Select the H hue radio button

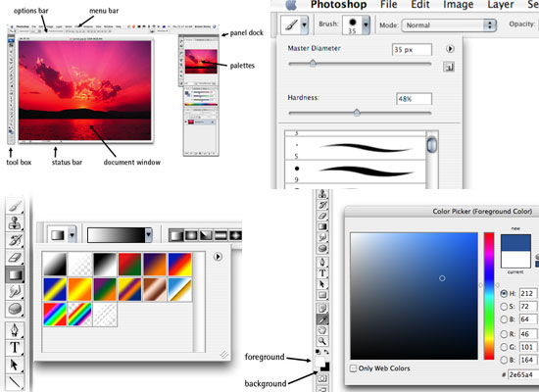pos(504,293)
